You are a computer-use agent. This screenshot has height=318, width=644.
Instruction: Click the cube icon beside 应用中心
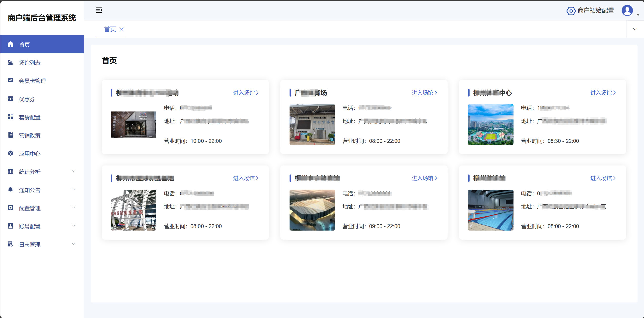[10, 153]
